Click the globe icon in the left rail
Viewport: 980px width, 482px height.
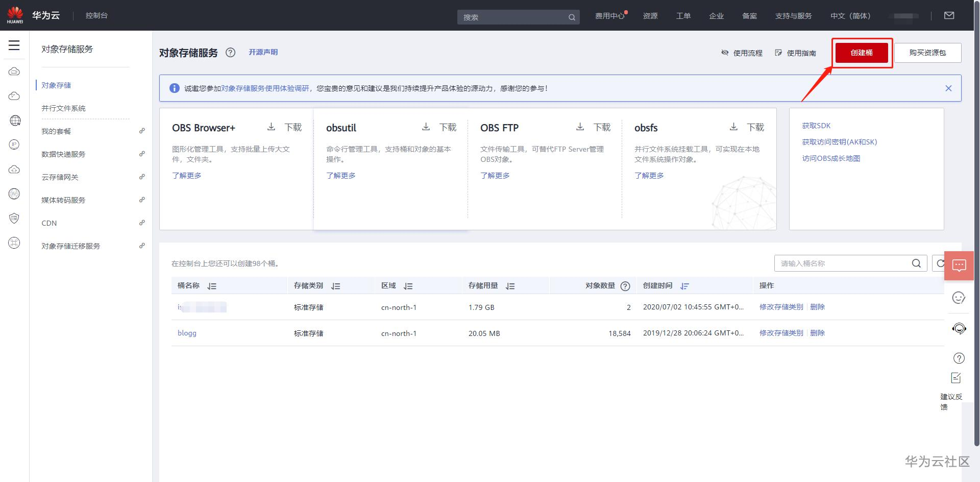[15, 120]
